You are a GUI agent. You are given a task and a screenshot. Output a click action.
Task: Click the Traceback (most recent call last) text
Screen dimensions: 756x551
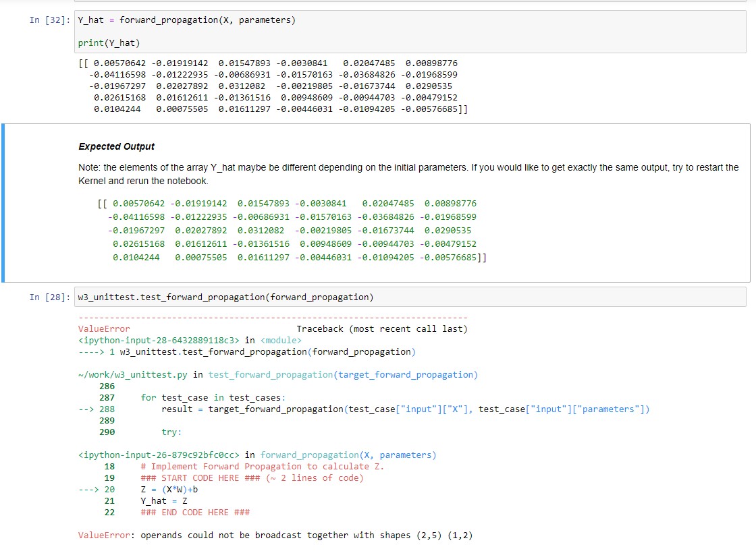[x=382, y=328]
